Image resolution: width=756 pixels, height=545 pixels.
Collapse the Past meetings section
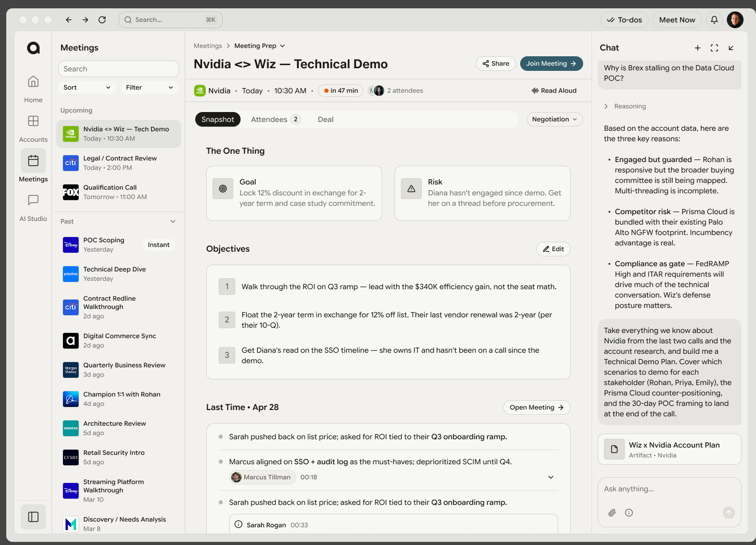[173, 221]
